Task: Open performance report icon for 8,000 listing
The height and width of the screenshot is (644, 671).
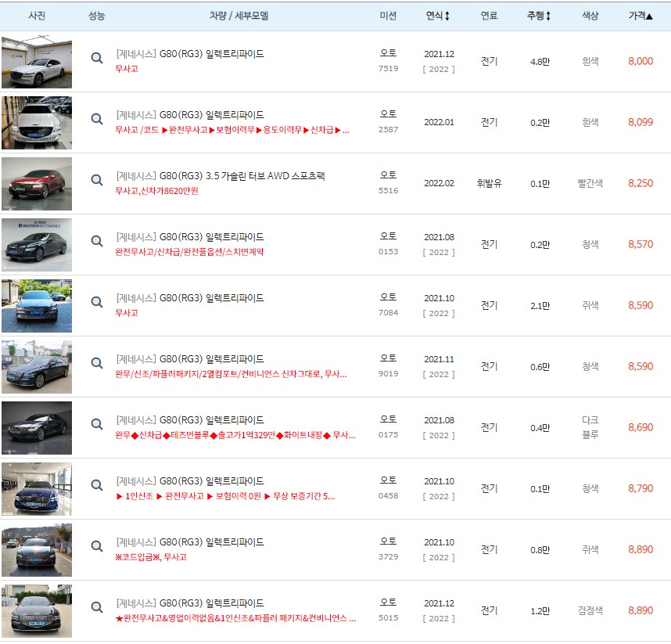Action: point(97,58)
